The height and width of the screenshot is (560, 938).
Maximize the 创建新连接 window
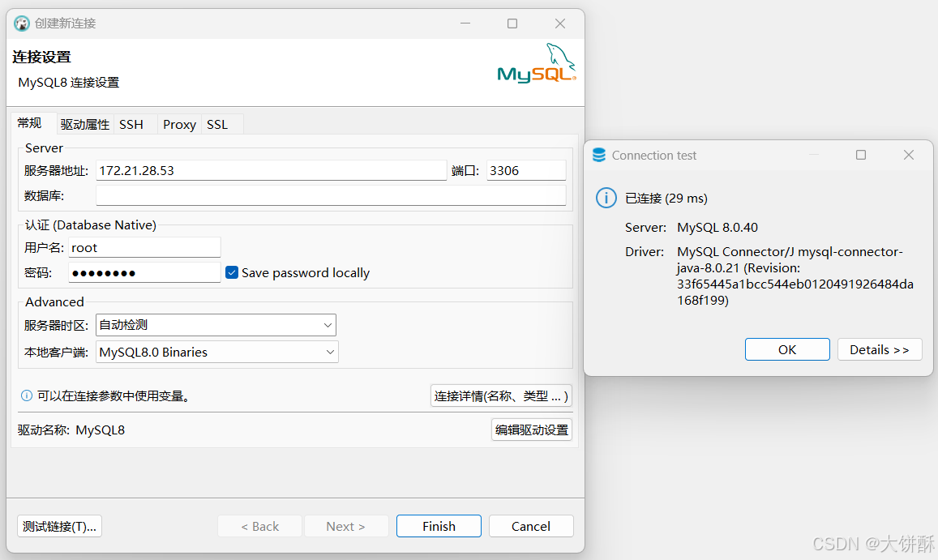click(x=512, y=24)
